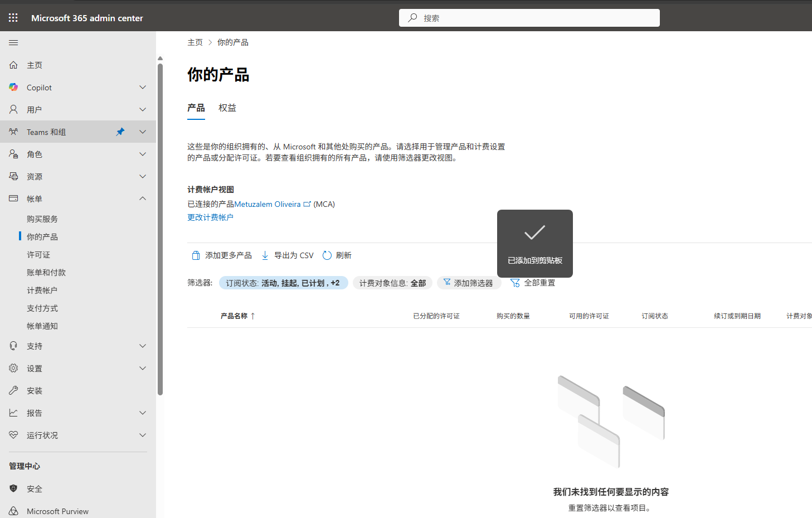The width and height of the screenshot is (812, 518).
Task: Click the Support 支持 headset icon
Action: pyautogui.click(x=13, y=346)
